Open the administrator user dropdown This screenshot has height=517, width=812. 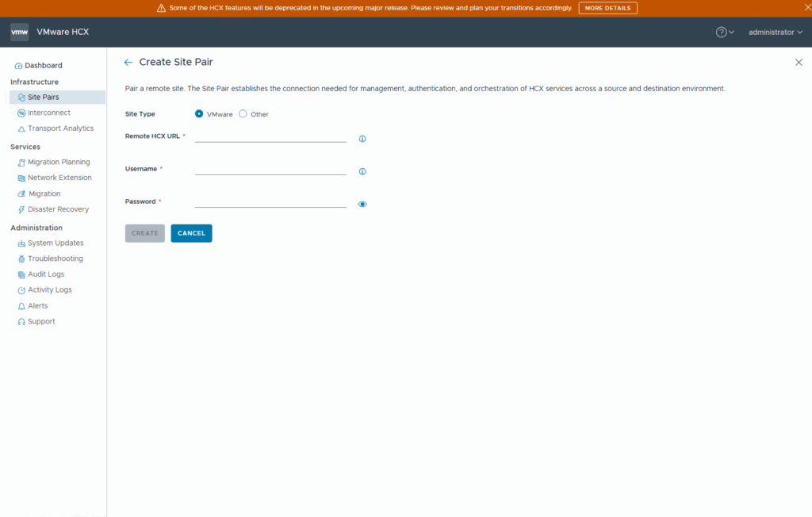(x=776, y=33)
